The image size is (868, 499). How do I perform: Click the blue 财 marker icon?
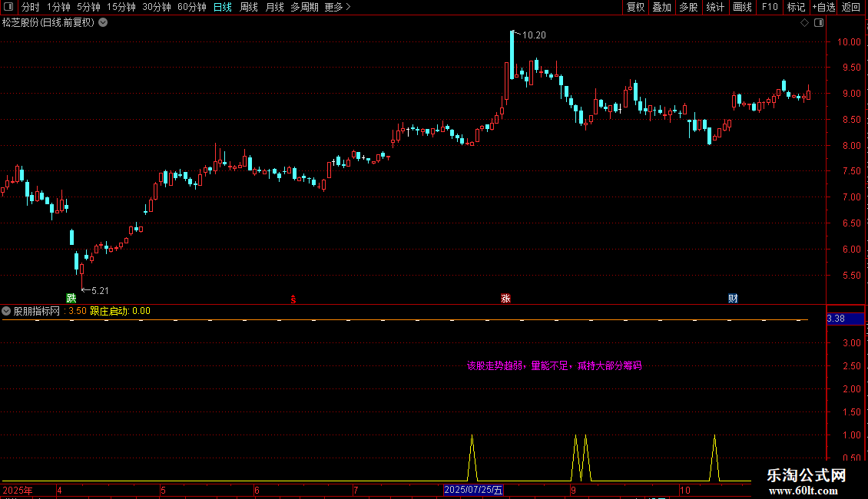pyautogui.click(x=733, y=298)
